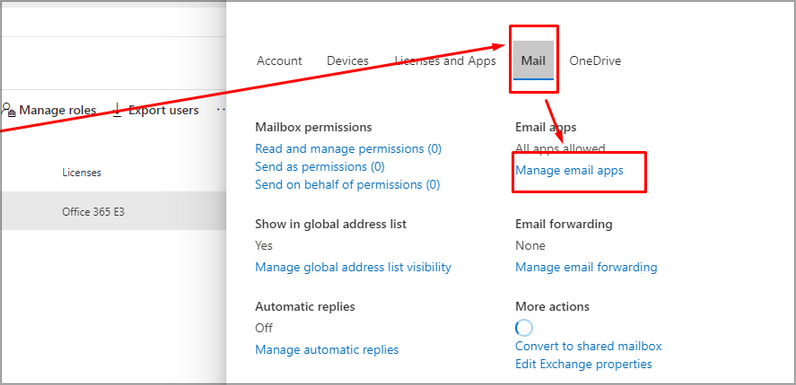Click the Licenses column header
Screen dimensions: 796x385
point(82,173)
